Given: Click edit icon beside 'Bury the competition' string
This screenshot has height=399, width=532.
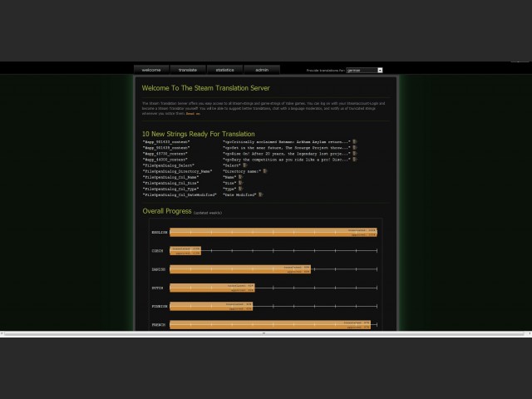Looking at the screenshot, I should pyautogui.click(x=355, y=159).
